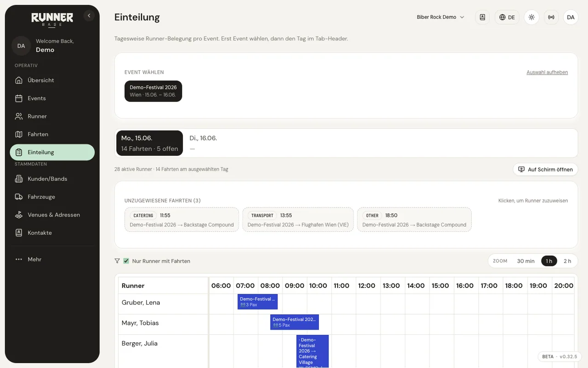The width and height of the screenshot is (588, 368).
Task: Click Auswahl aufheben link
Action: click(x=547, y=72)
